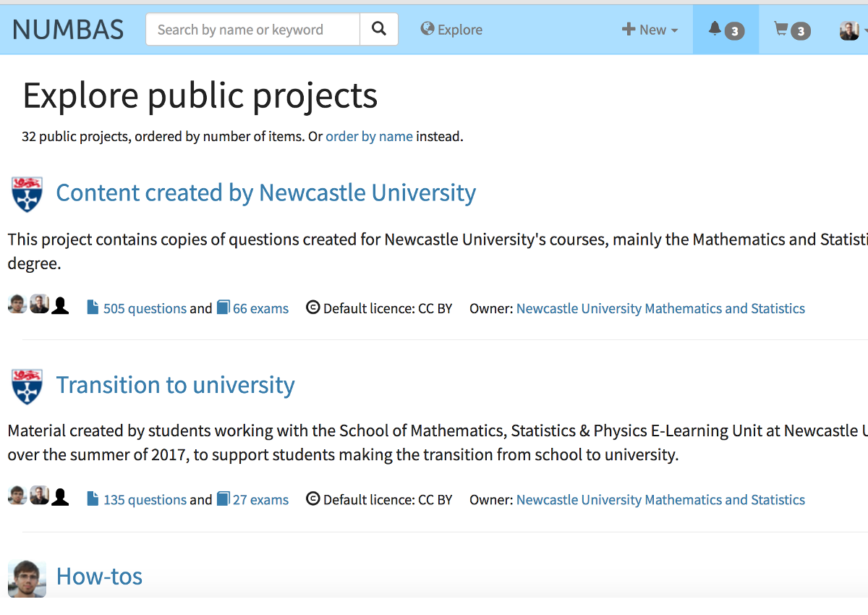Open the How-tos project
The width and height of the screenshot is (868, 615).
[x=99, y=577]
